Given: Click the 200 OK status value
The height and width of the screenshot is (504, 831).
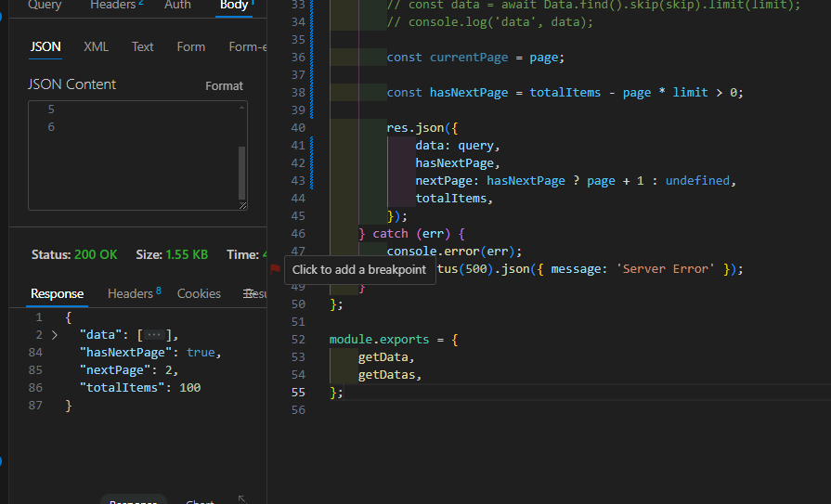Looking at the screenshot, I should (x=96, y=254).
